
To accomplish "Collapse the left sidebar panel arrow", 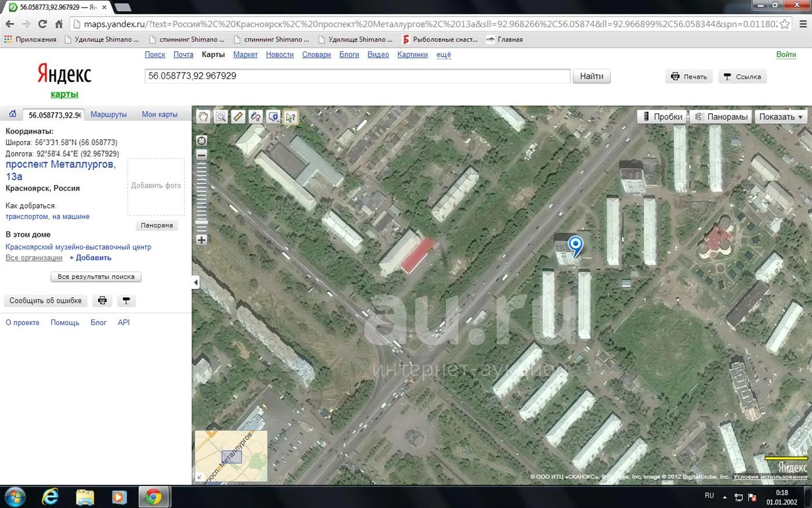I will click(x=195, y=282).
